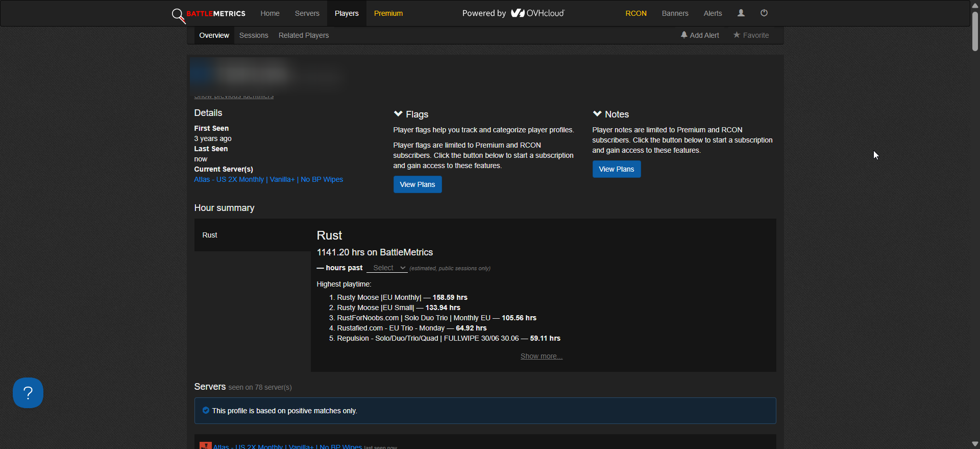Open the Servers menu item
980x449 pixels.
click(x=307, y=13)
